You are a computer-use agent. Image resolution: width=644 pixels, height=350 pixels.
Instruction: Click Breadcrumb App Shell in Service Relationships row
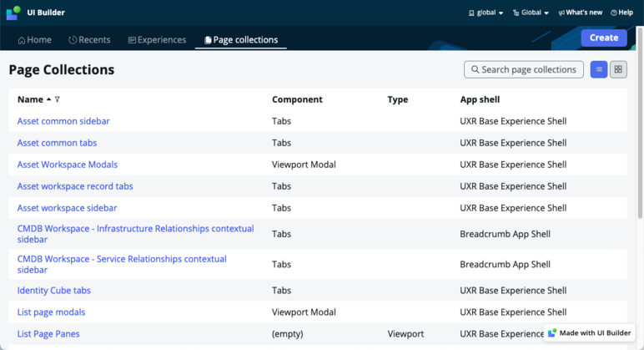pyautogui.click(x=506, y=265)
